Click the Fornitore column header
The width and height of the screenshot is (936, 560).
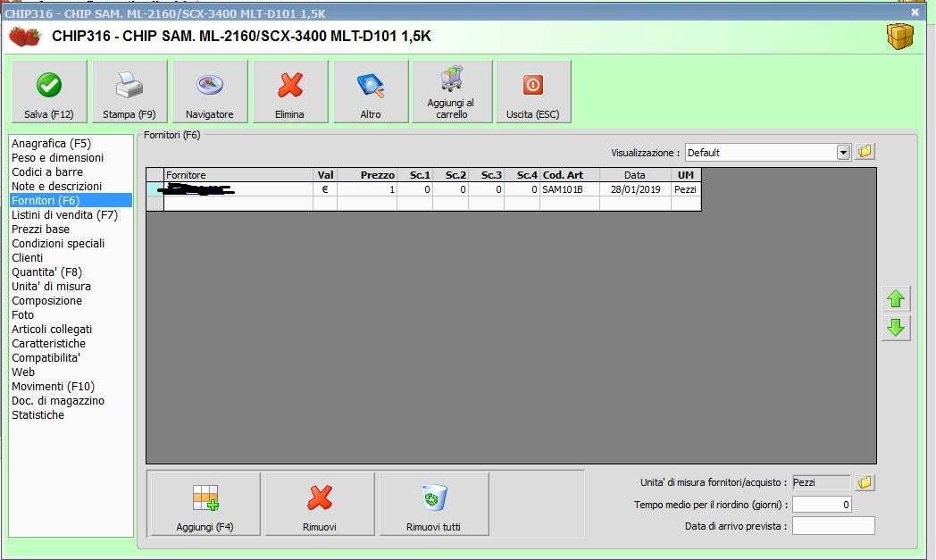click(238, 175)
